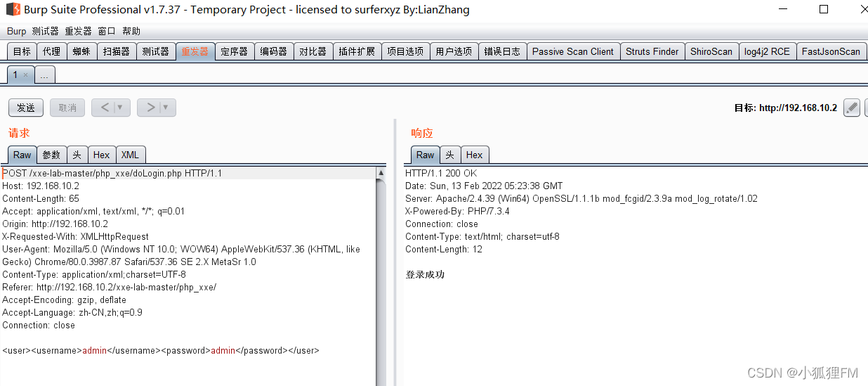
Task: Open history dropdown beside the > button
Action: click(166, 108)
